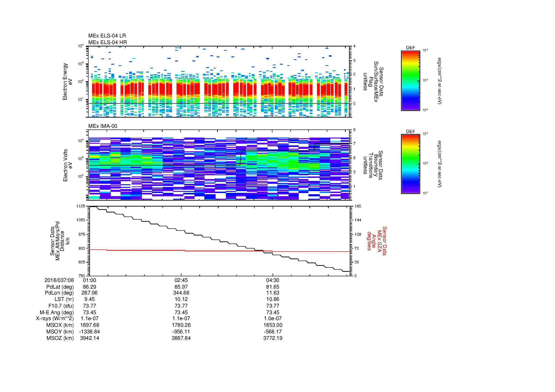Viewport: 555px width, 392px height.
Task: Click LST value 10.86
Action: pos(273,299)
